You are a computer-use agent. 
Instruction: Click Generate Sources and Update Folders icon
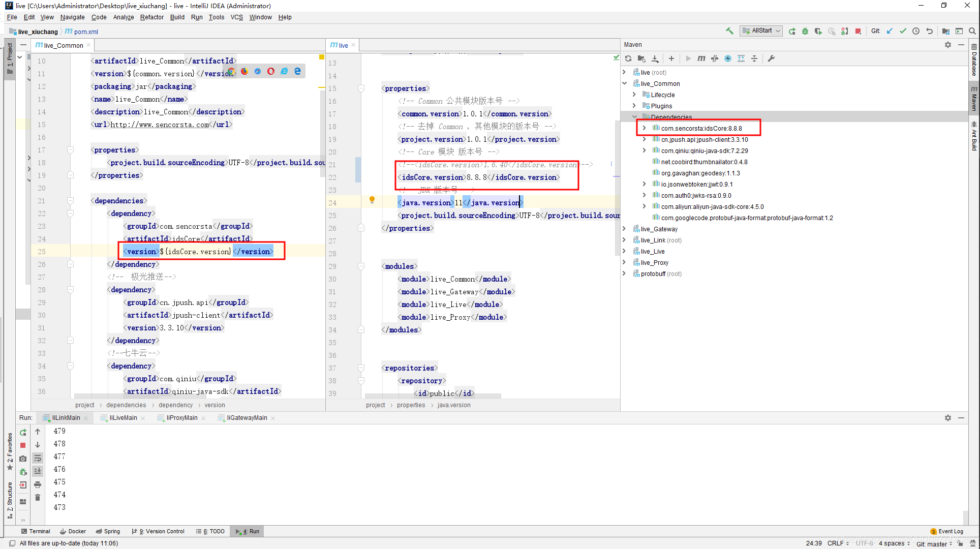(641, 58)
